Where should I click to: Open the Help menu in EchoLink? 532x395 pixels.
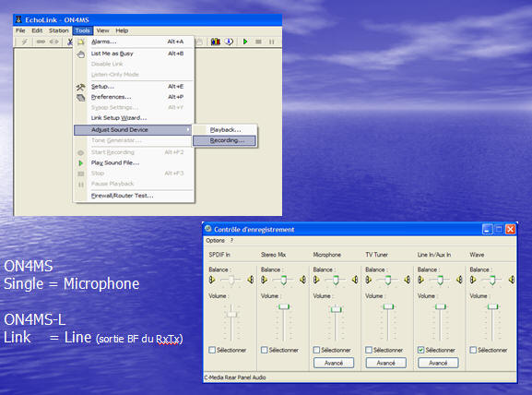[x=122, y=30]
